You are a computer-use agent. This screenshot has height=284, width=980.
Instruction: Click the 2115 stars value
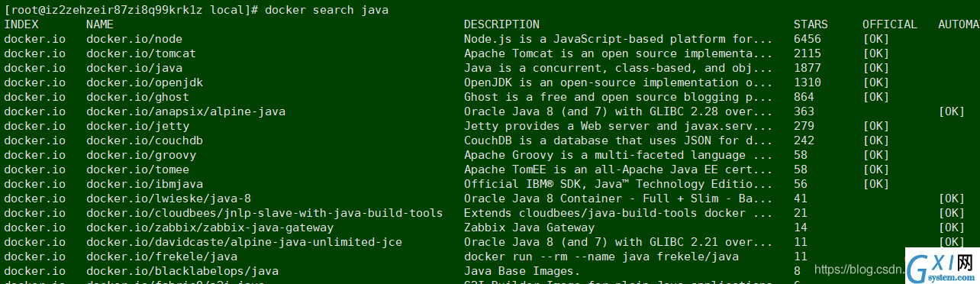tap(808, 53)
